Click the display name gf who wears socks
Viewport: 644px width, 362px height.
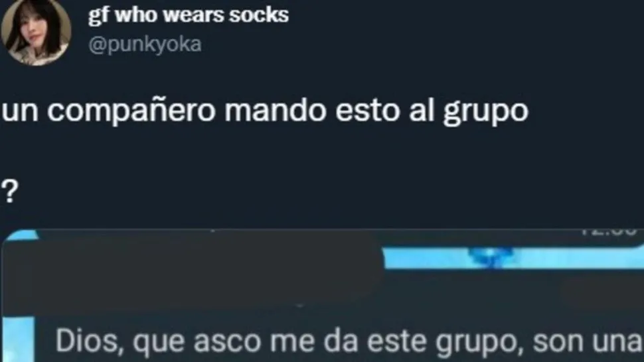coord(189,15)
